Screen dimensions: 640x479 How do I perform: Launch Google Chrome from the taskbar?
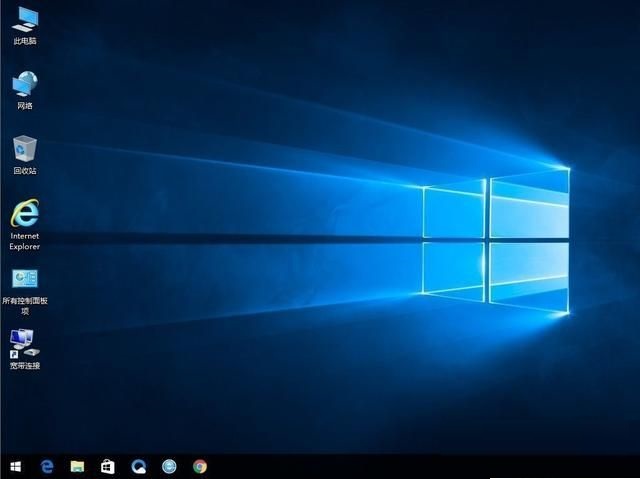coord(200,466)
